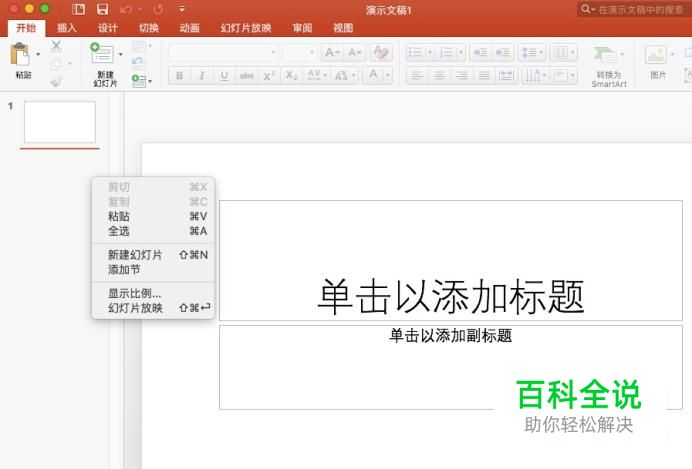The height and width of the screenshot is (469, 692).
Task: Open the font color A dropdown arrow
Action: pyautogui.click(x=387, y=75)
